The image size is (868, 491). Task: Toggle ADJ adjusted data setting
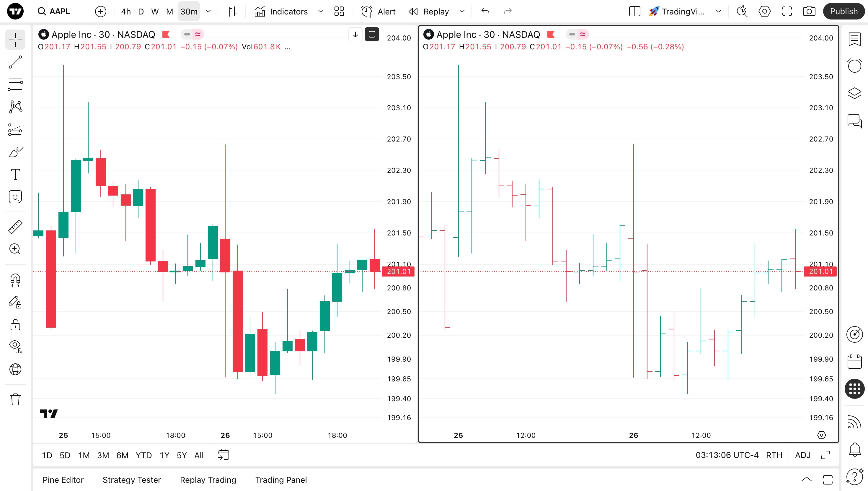coord(803,455)
